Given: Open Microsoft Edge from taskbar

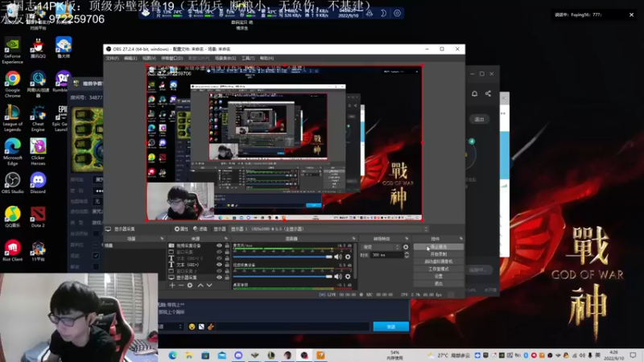Looking at the screenshot, I should pos(172,356).
